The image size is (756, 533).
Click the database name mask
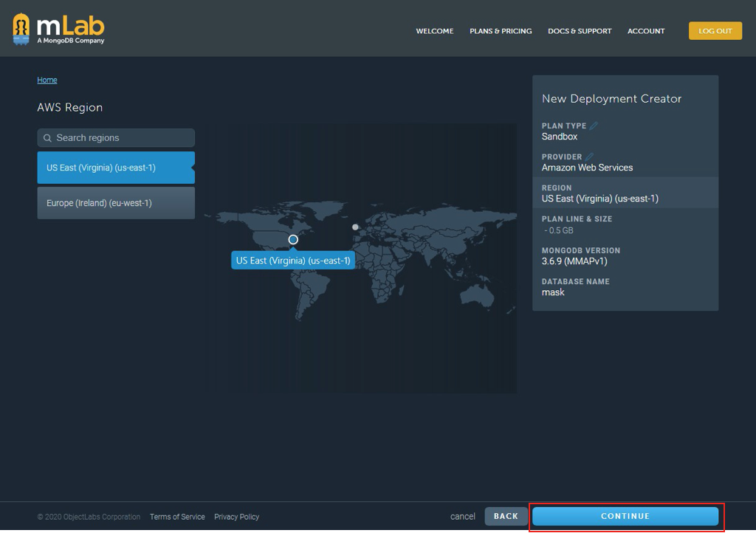pos(553,292)
